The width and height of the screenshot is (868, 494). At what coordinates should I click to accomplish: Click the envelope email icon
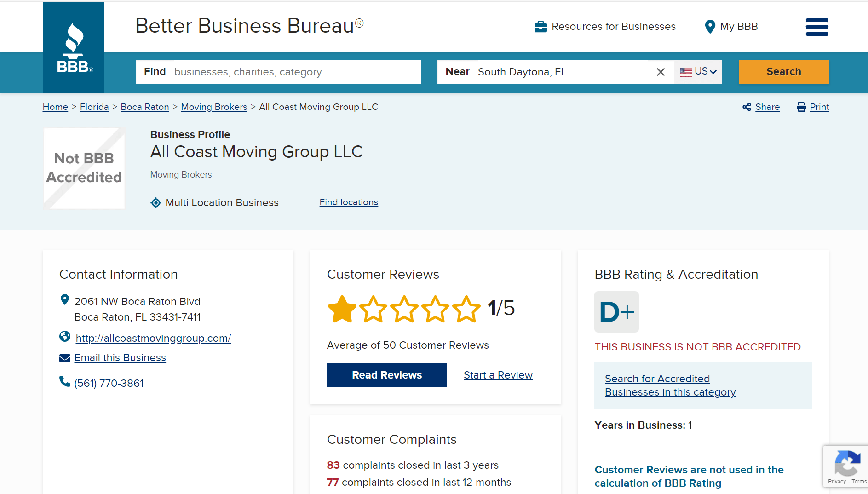(65, 358)
